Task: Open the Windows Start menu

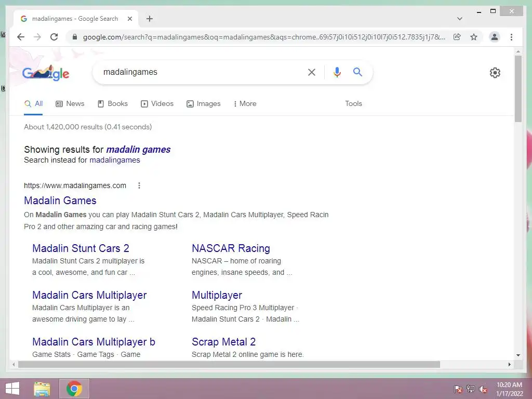Action: tap(12, 389)
